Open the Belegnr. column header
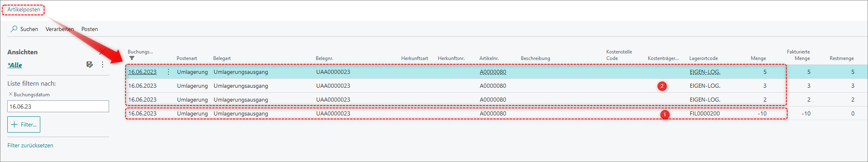 coord(324,58)
